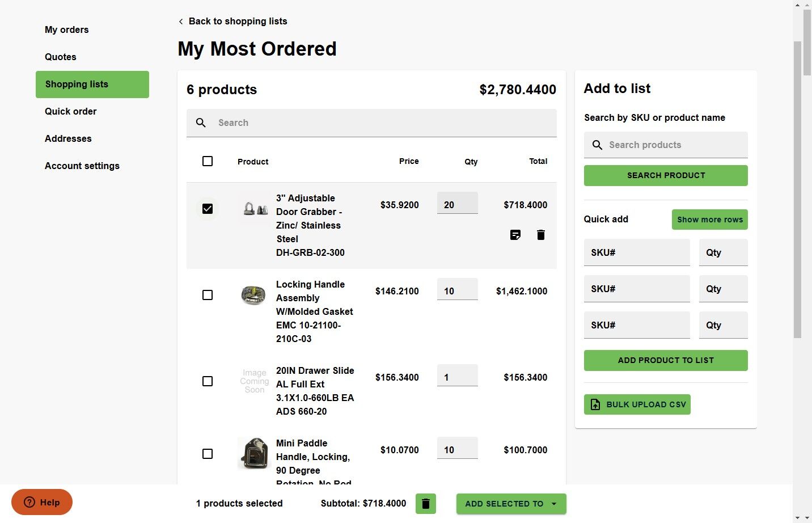
Task: Click the note icon on Door Grabber row
Action: pyautogui.click(x=515, y=235)
